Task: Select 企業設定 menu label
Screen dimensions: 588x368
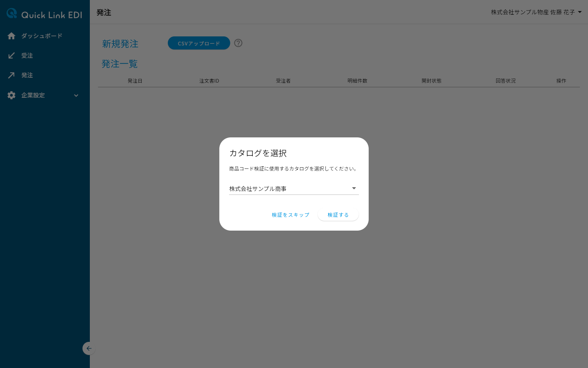Action: pos(33,95)
